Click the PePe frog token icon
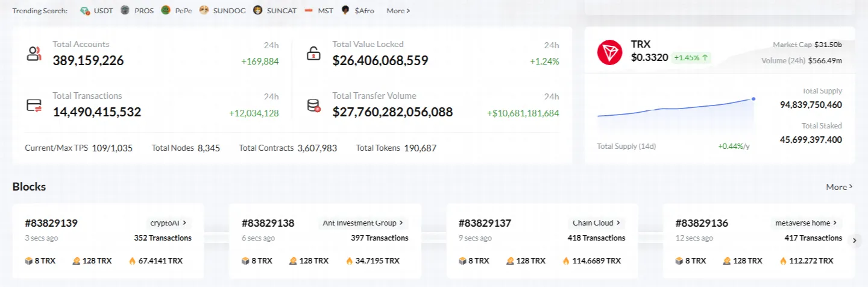Viewport: 868px width, 287px height. point(166,10)
